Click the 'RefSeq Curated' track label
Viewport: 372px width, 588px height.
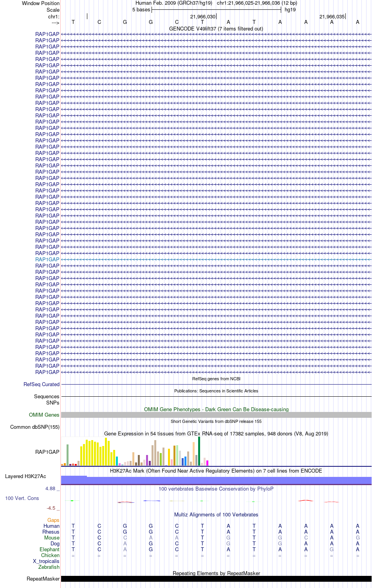coord(42,385)
